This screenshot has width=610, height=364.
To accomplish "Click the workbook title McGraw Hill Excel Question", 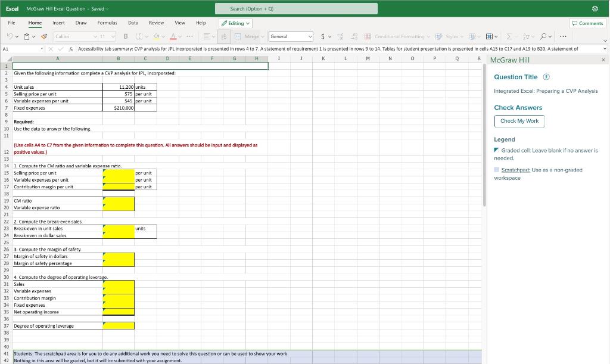I will (55, 8).
